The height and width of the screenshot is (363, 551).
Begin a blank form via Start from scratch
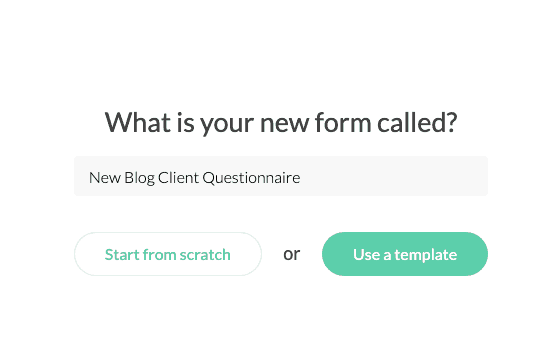(x=168, y=254)
